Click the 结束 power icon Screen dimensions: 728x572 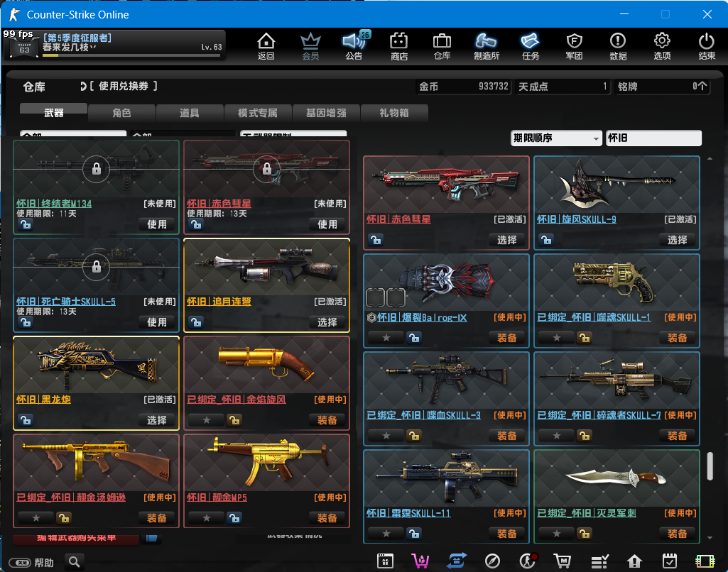pyautogui.click(x=707, y=46)
